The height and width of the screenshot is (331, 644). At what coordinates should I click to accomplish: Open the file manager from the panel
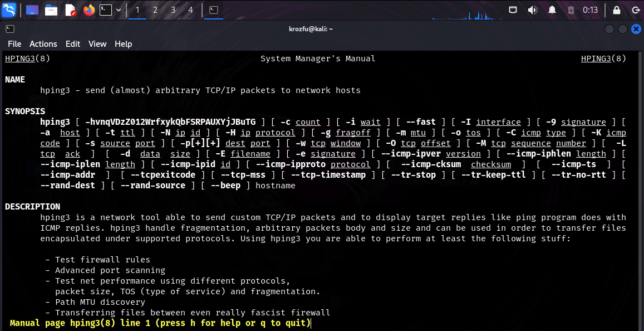tap(51, 10)
